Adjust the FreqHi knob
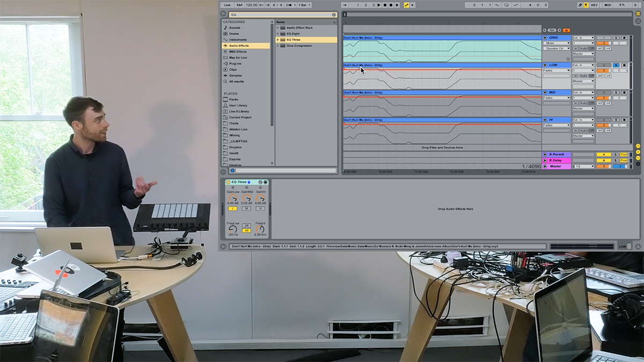Viewport: 644px width, 362px height. click(260, 229)
